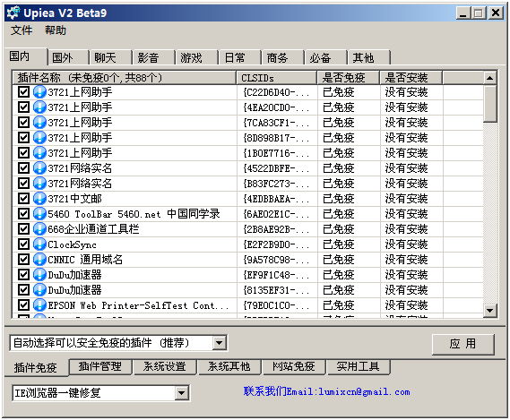510x420 pixels.
Task: Click the icon of DuDu加速器 row {EF9F1C48-
Action: click(x=39, y=275)
